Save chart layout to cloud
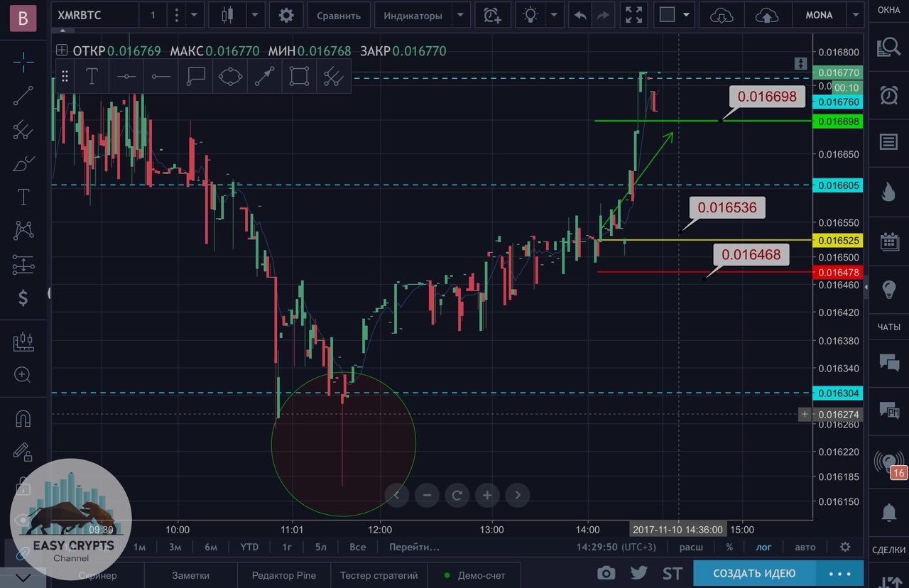 click(x=766, y=15)
